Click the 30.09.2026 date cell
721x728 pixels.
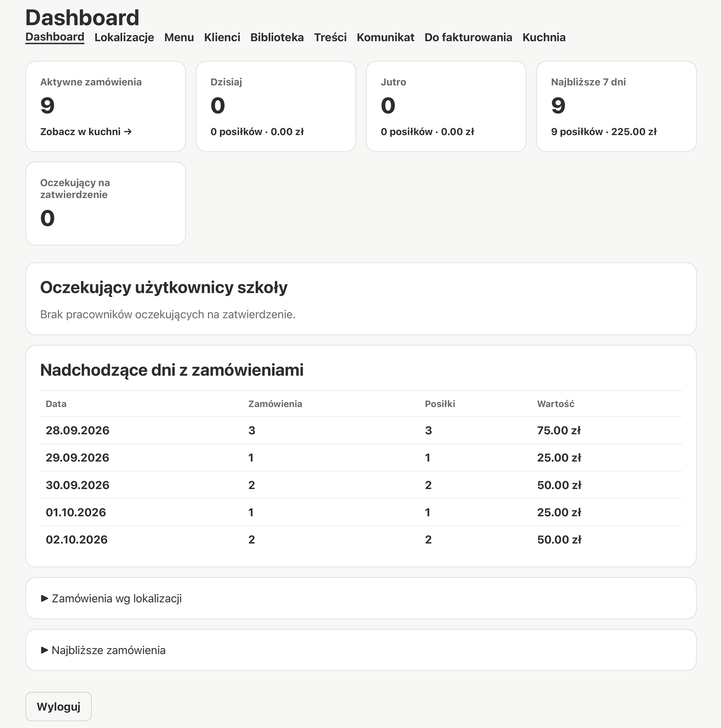(x=77, y=485)
